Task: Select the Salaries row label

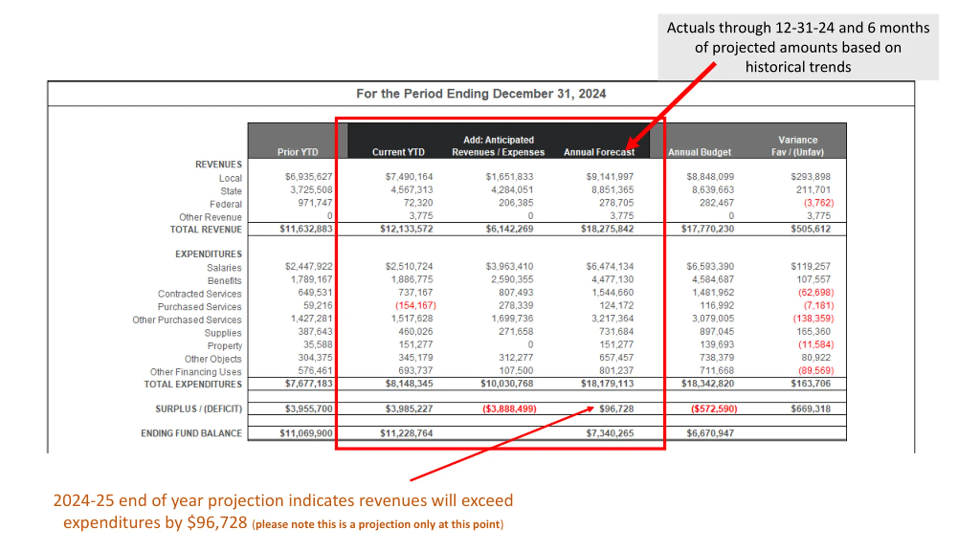Action: click(x=224, y=267)
